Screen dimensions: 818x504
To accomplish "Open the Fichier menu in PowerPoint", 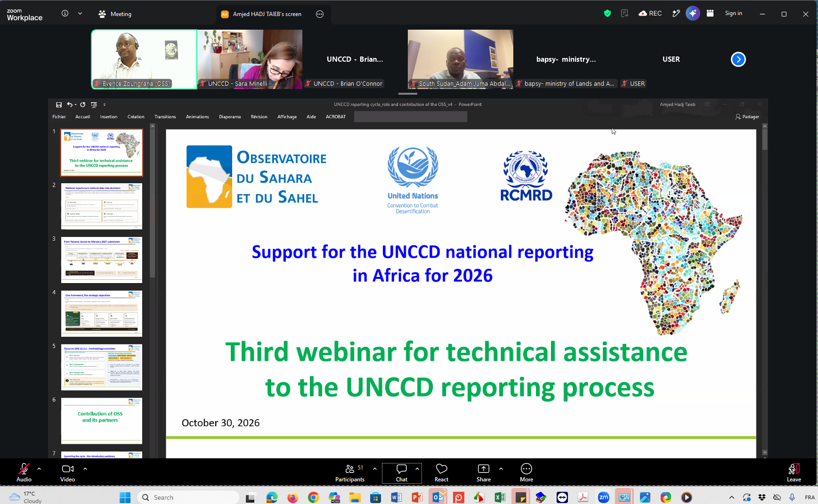I will coord(59,117).
